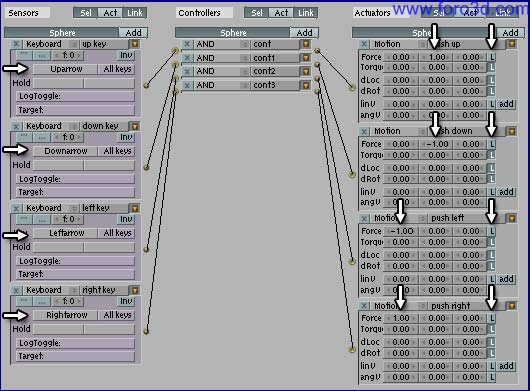Click the Target field of down key sensor
This screenshot has width=530, height=391.
point(75,192)
